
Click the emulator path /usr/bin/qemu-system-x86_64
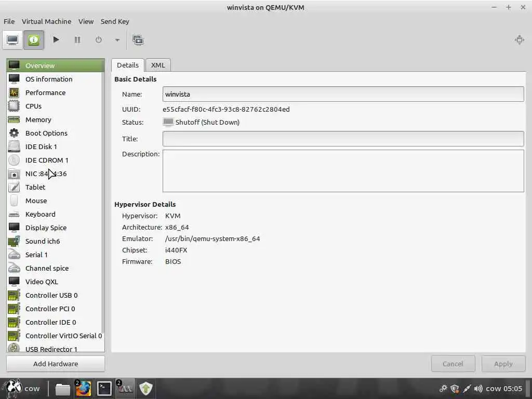(212, 239)
